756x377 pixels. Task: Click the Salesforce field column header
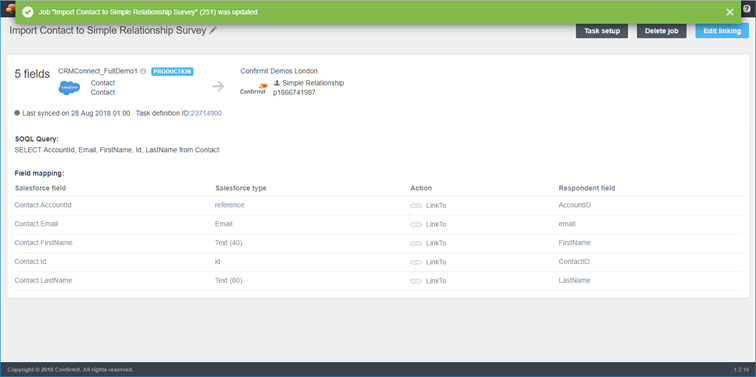[x=40, y=188]
